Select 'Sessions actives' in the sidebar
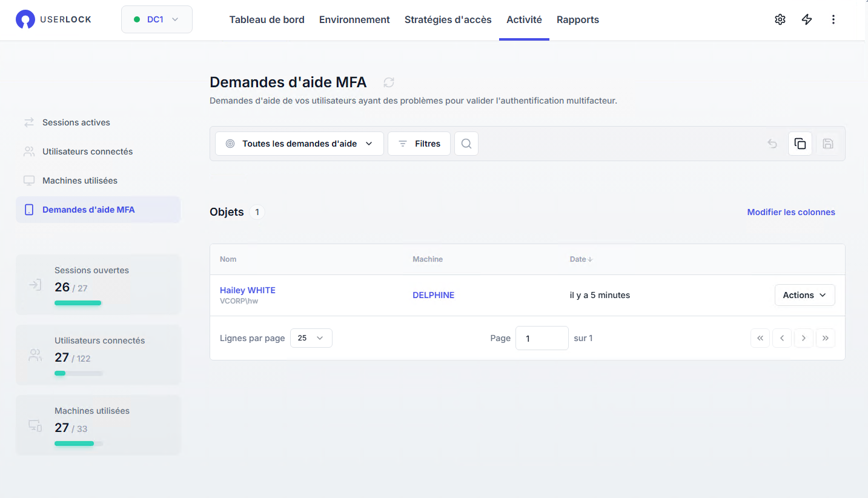Image resolution: width=868 pixels, height=498 pixels. tap(76, 122)
